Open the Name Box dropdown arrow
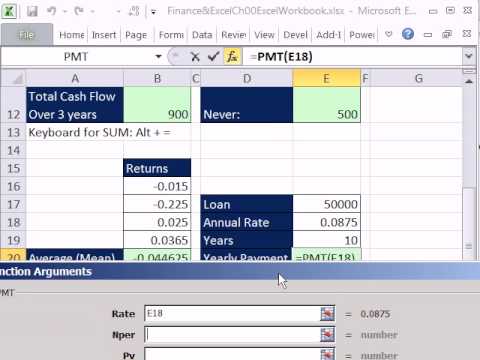The width and height of the screenshot is (480, 360). [158, 57]
